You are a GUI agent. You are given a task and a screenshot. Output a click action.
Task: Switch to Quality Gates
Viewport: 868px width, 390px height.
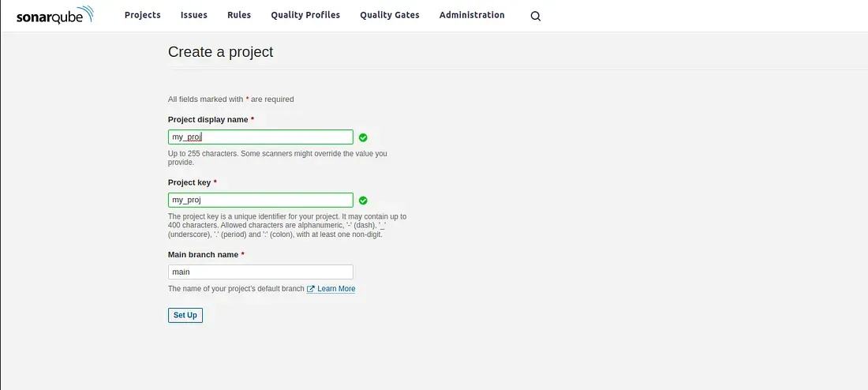390,15
